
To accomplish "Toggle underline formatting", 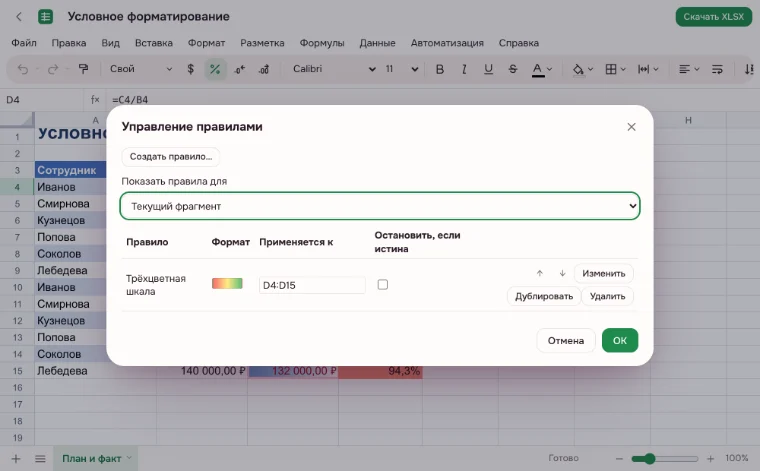I will click(x=488, y=69).
